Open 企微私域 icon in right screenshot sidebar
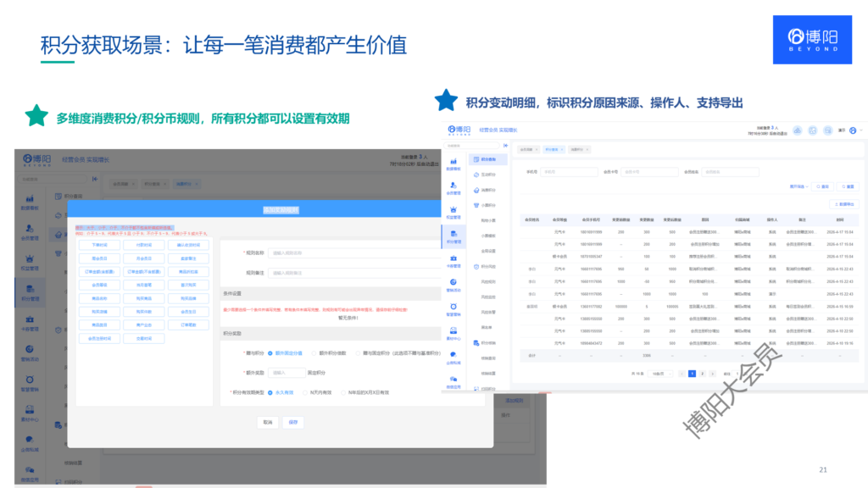 pyautogui.click(x=453, y=355)
